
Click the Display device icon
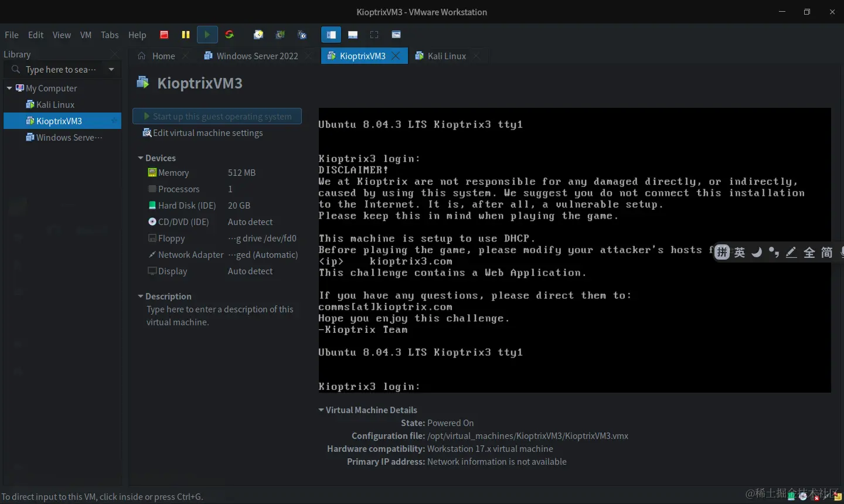pos(152,271)
